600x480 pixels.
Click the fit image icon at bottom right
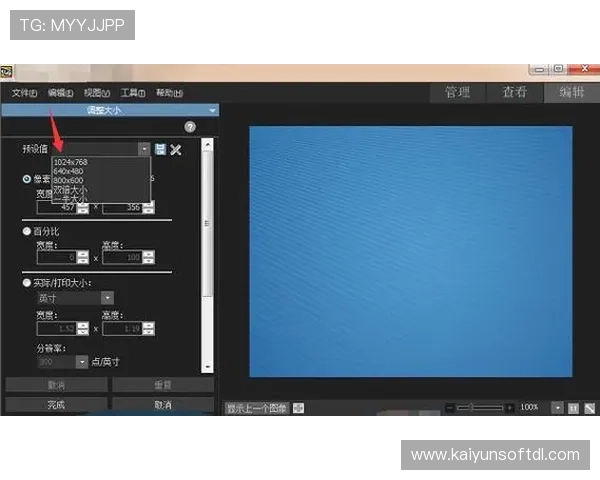590,408
